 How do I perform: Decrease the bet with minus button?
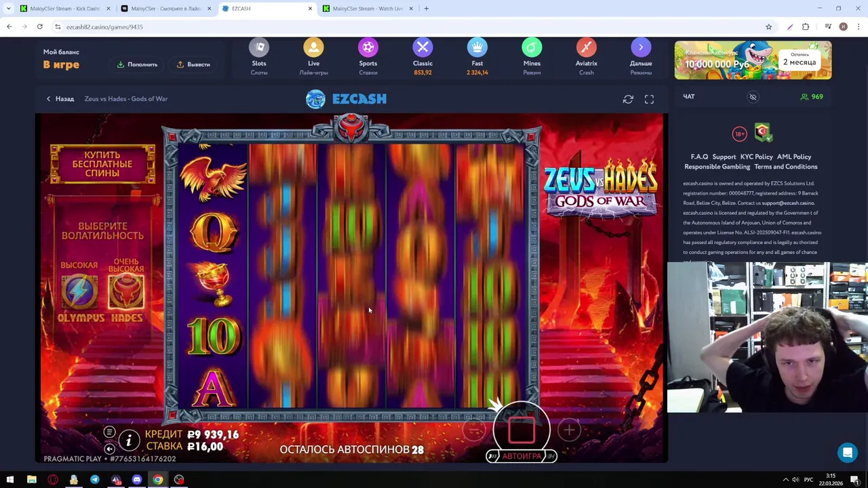(474, 430)
